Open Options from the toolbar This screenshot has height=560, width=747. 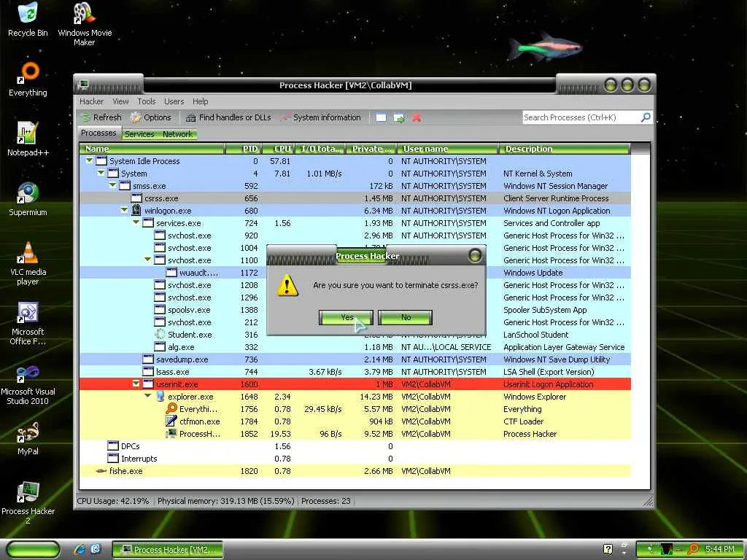[151, 117]
